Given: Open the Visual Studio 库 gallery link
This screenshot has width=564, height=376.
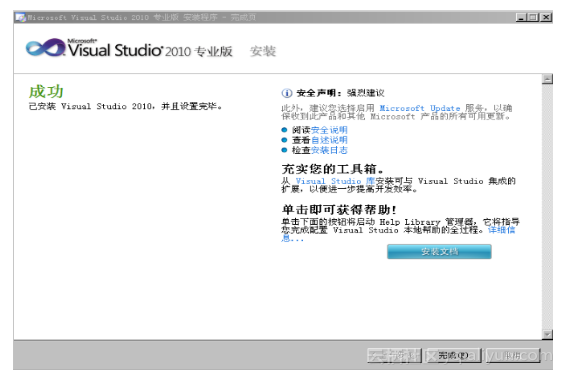Looking at the screenshot, I should pyautogui.click(x=335, y=181).
